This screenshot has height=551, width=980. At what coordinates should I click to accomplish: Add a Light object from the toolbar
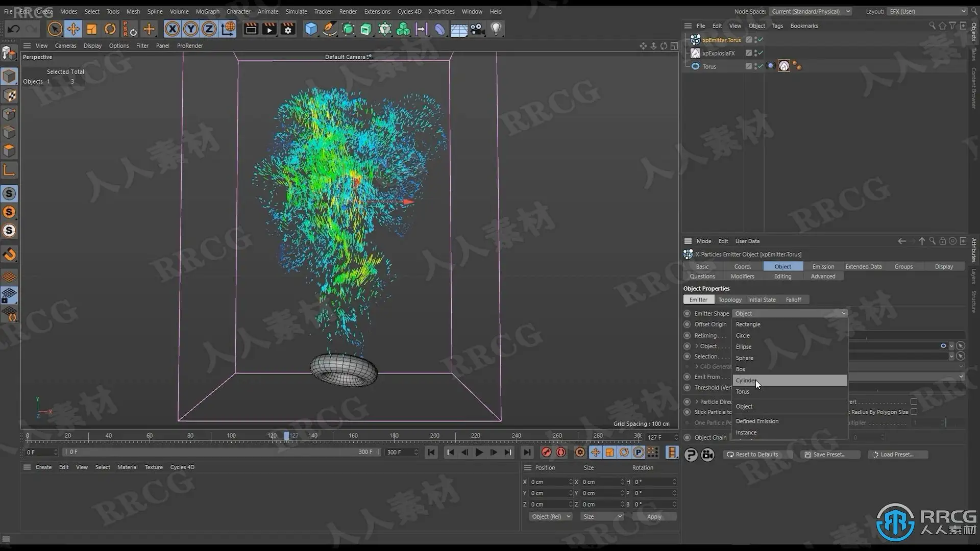(496, 29)
